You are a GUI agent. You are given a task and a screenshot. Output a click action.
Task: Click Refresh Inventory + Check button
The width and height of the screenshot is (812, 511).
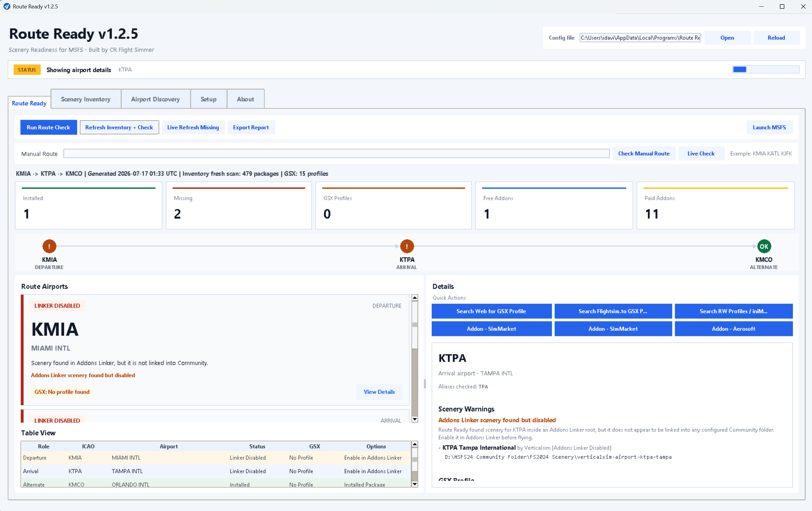[119, 127]
